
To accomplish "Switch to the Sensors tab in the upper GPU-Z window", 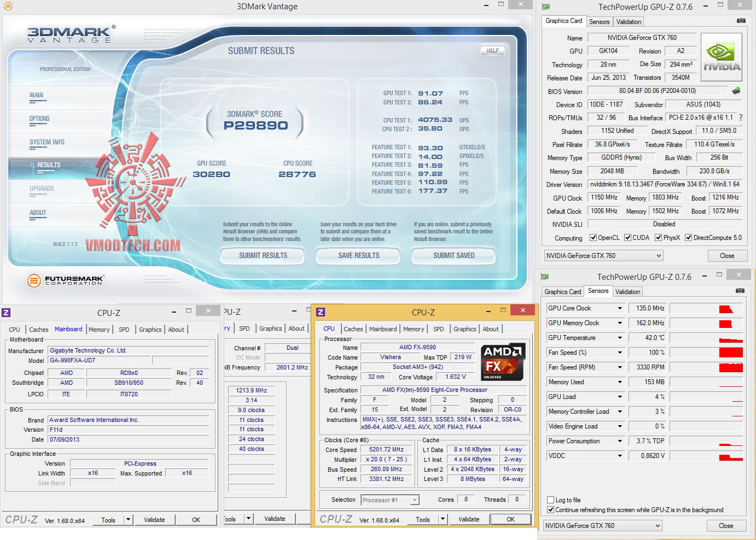I will tap(600, 22).
